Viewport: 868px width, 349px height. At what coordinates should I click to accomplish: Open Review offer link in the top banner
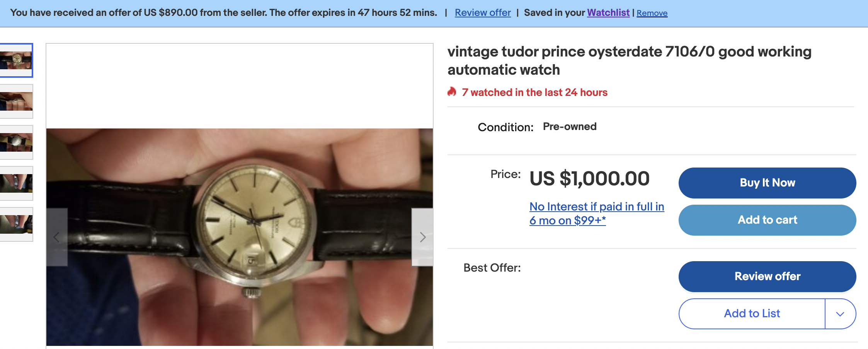(483, 13)
